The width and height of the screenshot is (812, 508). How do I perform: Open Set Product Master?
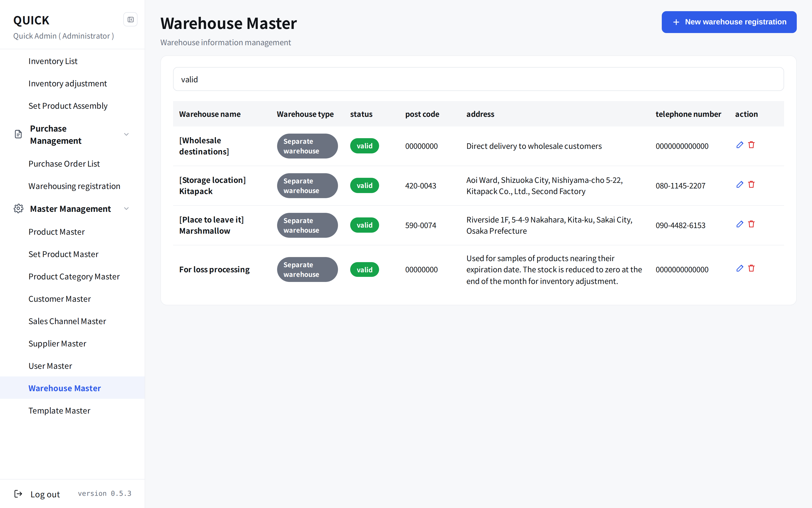click(63, 254)
